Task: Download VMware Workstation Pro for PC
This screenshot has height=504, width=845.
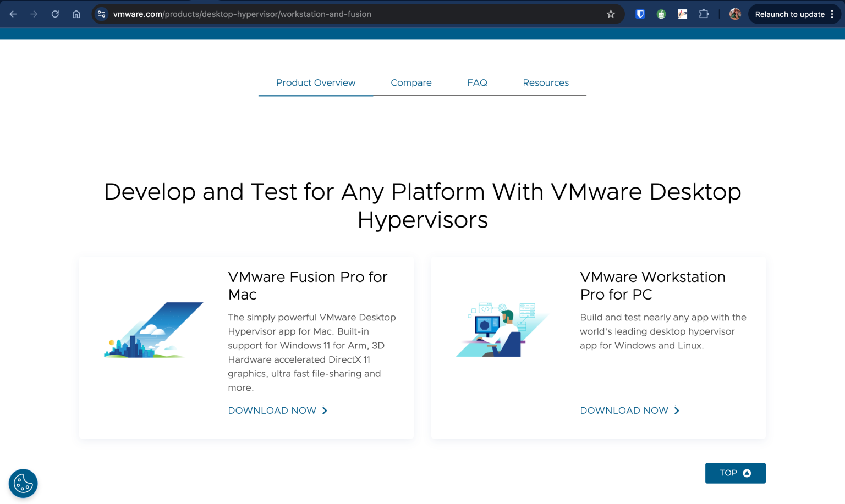Action: point(630,411)
